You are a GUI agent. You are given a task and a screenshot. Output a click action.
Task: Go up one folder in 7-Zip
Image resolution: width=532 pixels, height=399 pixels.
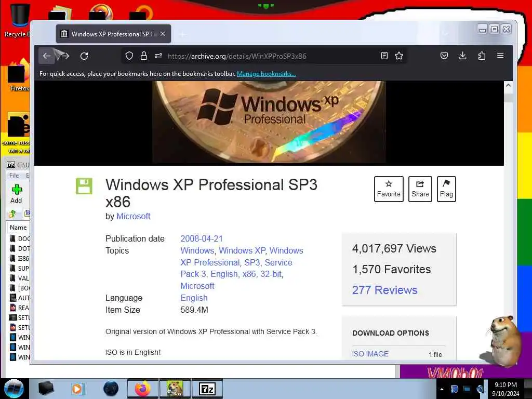[12, 214]
